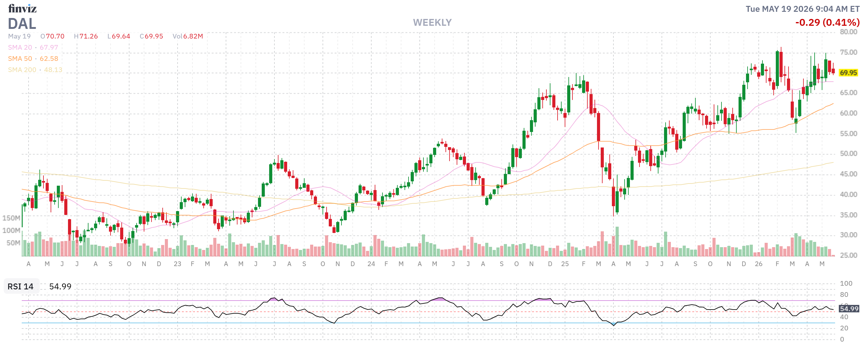Click the year 25 marker on the time axis

(x=565, y=264)
